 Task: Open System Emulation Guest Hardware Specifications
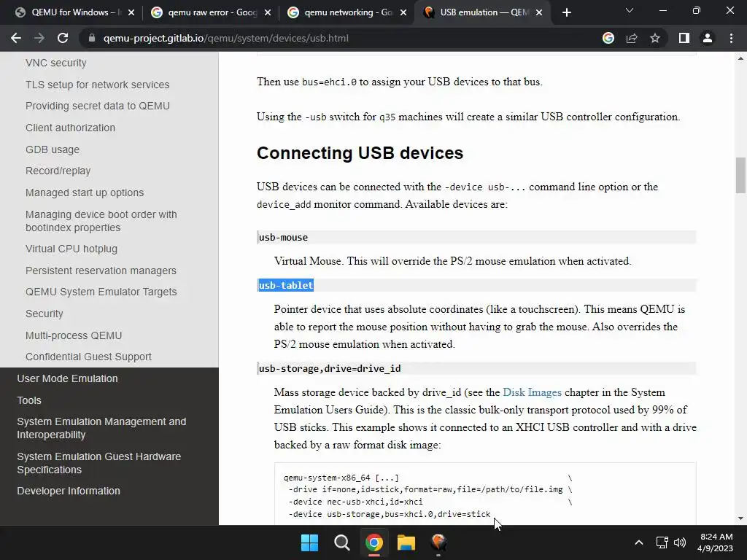[98, 463]
